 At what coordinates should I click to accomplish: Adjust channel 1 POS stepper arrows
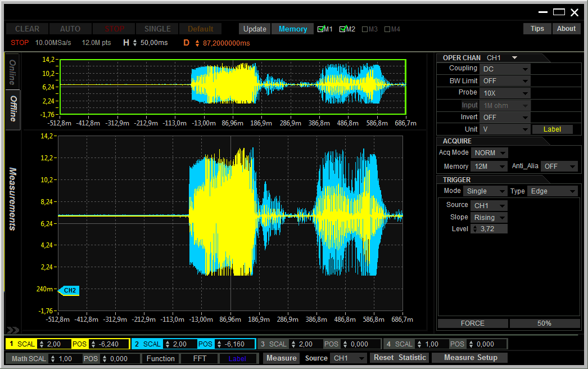pyautogui.click(x=93, y=344)
